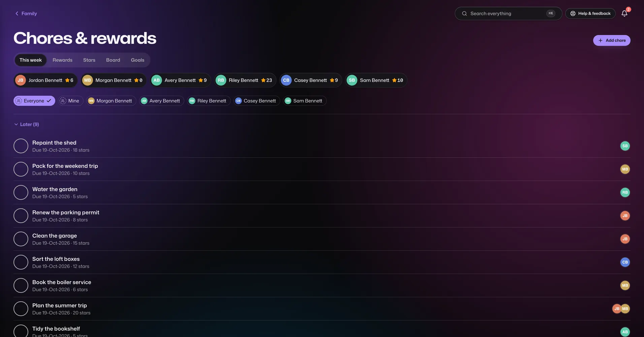644x337 pixels.
Task: Complete the Renew the parking permit chore
Action: 21,216
